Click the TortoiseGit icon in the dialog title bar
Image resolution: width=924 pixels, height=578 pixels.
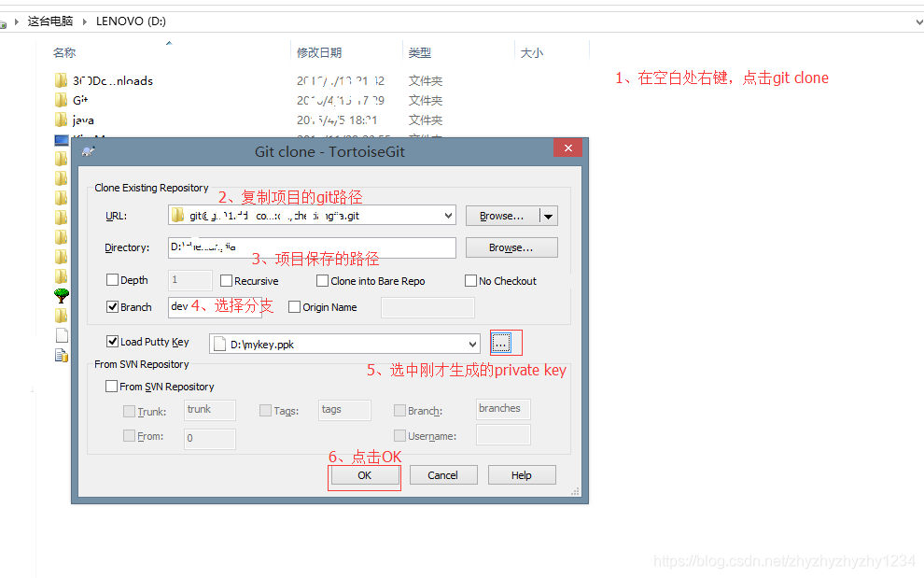[89, 151]
